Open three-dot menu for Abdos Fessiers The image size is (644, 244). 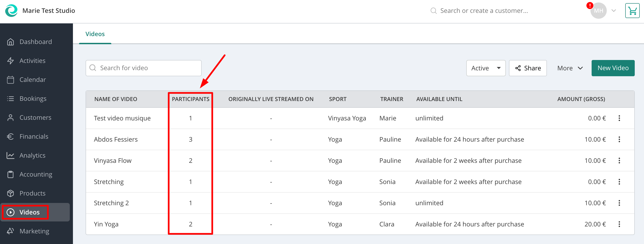pos(619,139)
